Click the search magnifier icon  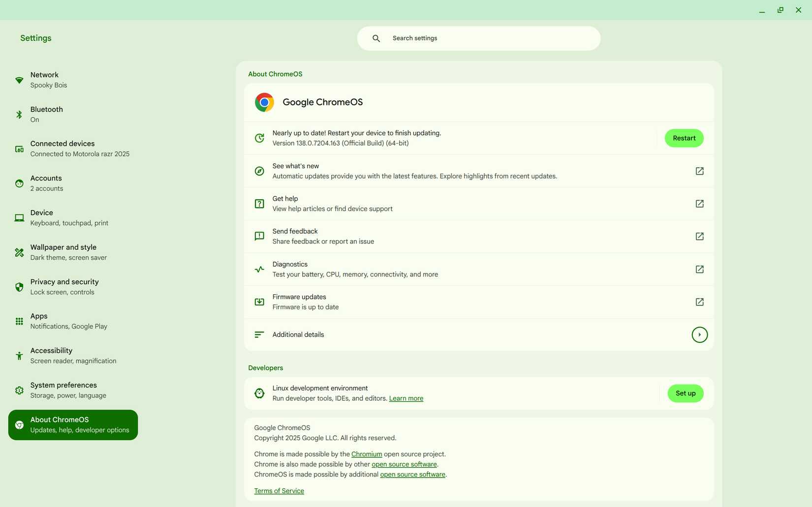pos(375,38)
